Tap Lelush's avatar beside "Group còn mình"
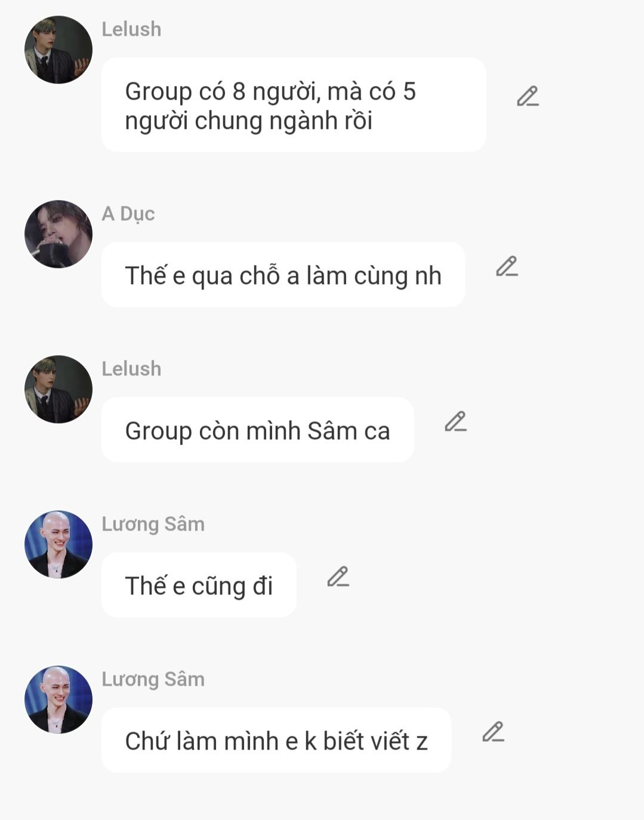The image size is (644, 820). 58,389
